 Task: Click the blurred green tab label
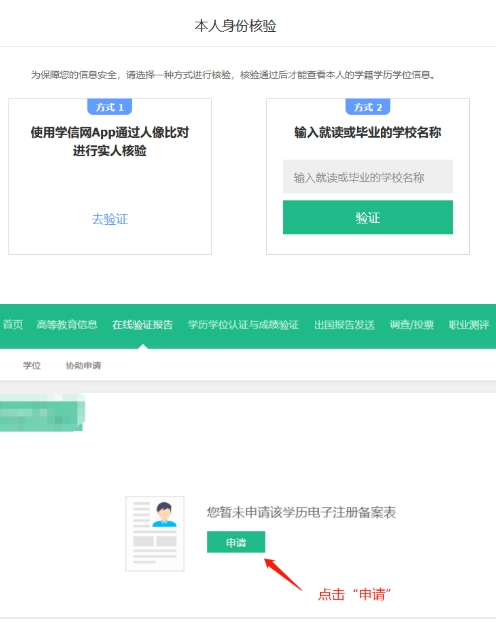(42, 413)
